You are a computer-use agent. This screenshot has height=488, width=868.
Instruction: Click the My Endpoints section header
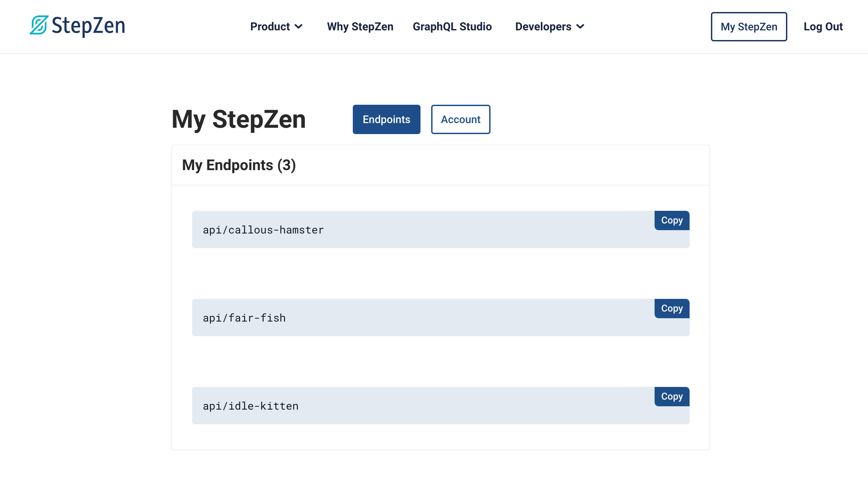click(x=239, y=165)
